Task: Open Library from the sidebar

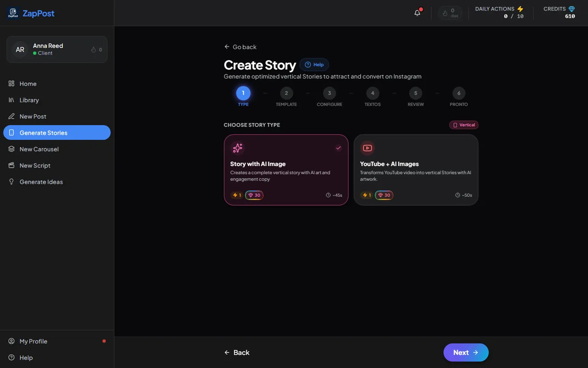Action: point(57,100)
